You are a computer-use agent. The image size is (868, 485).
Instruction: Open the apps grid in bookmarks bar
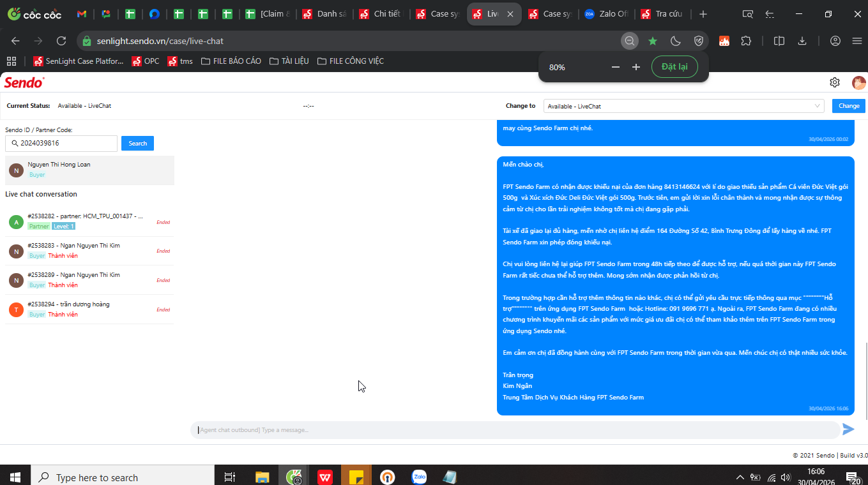(x=11, y=61)
